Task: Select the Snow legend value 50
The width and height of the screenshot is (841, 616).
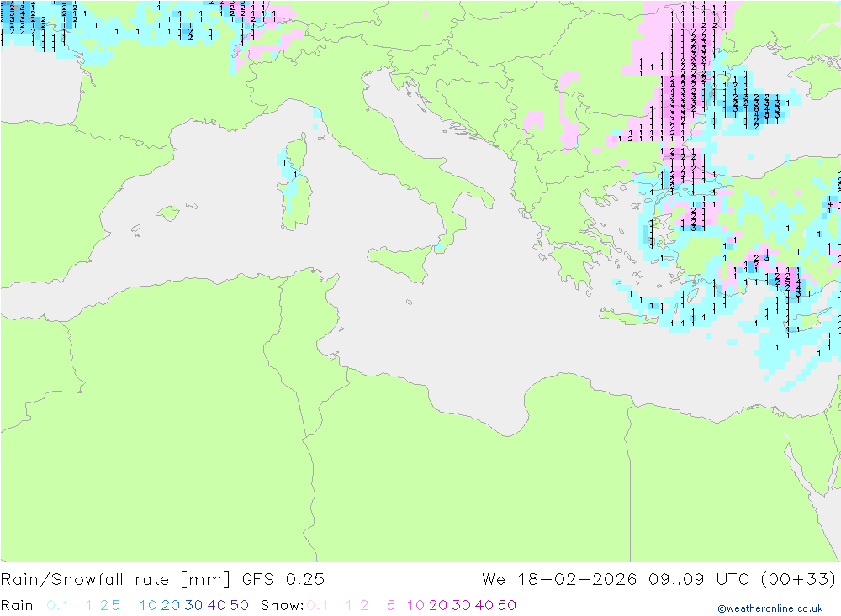Action: 507,605
